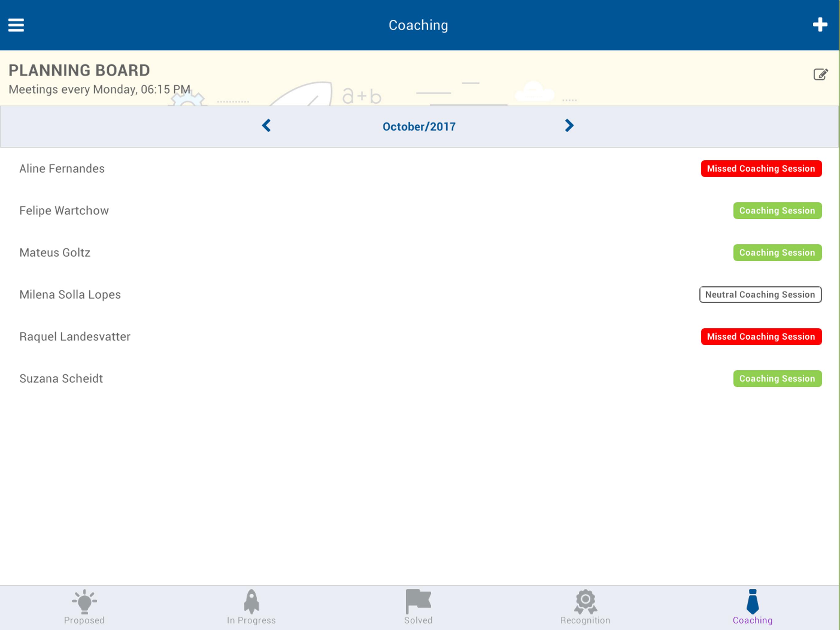Image resolution: width=840 pixels, height=630 pixels.
Task: Click Felipe Wartchow's Coaching Session badge
Action: (x=777, y=210)
